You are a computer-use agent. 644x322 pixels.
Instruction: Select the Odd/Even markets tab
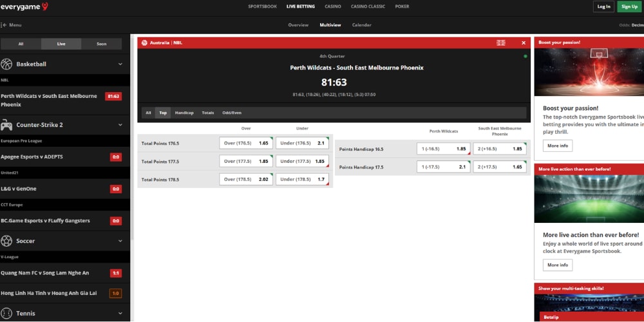pos(232,113)
